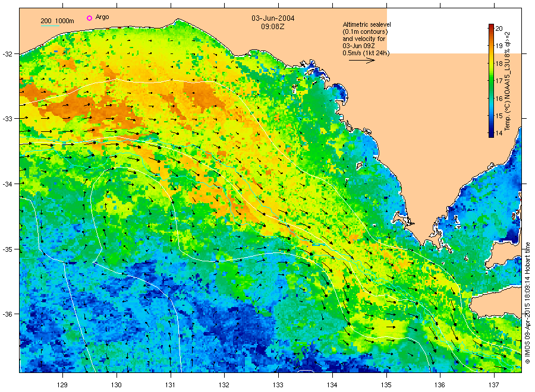Click longitude label 131
The width and height of the screenshot is (535, 392).
[x=170, y=385]
